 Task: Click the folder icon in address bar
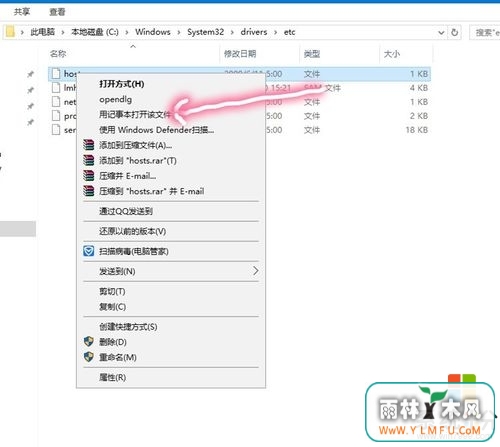pyautogui.click(x=10, y=32)
